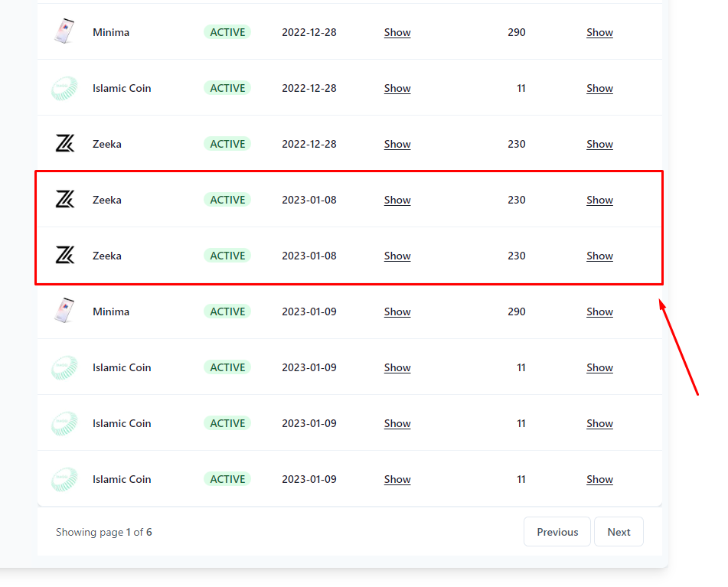This screenshot has height=587, width=728.
Task: Open Show link beside date in Zeeka 2022-12-28 row
Action: click(397, 145)
